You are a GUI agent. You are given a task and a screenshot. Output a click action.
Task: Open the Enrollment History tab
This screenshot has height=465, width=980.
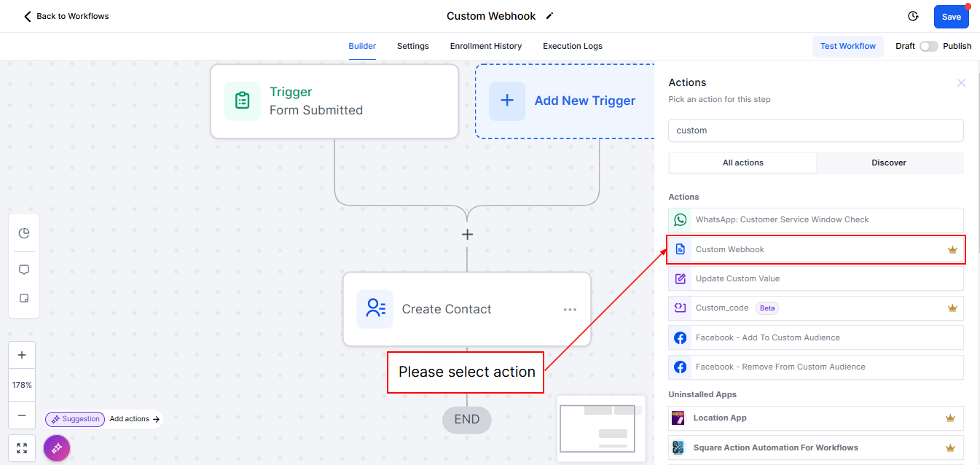[x=486, y=46]
